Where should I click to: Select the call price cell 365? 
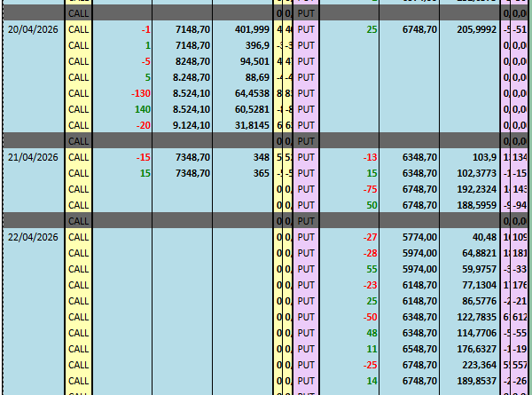click(243, 173)
